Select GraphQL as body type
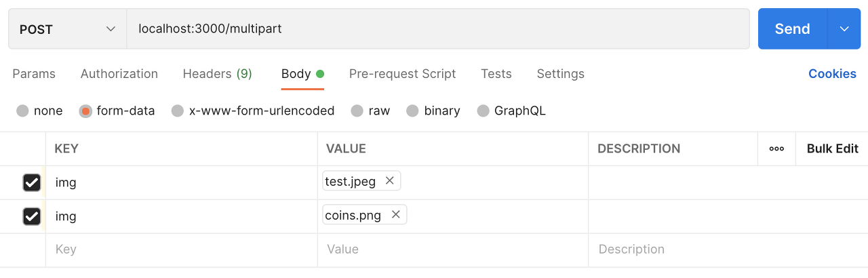This screenshot has width=868, height=278. (483, 111)
